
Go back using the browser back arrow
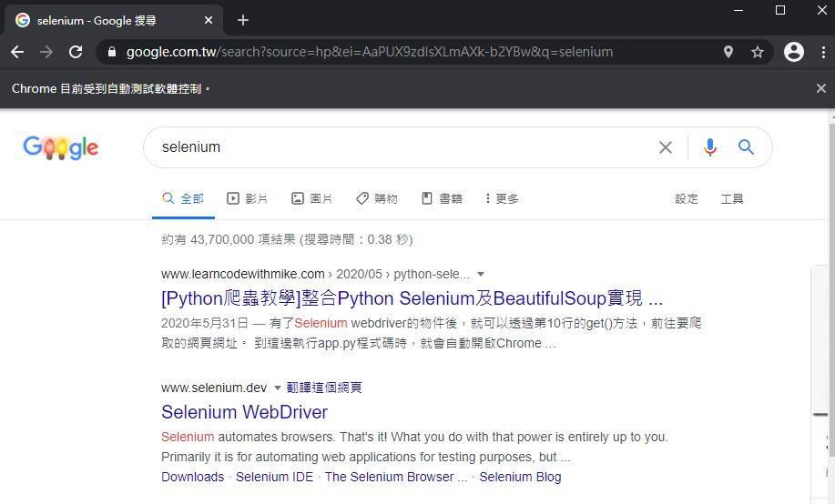coord(17,52)
